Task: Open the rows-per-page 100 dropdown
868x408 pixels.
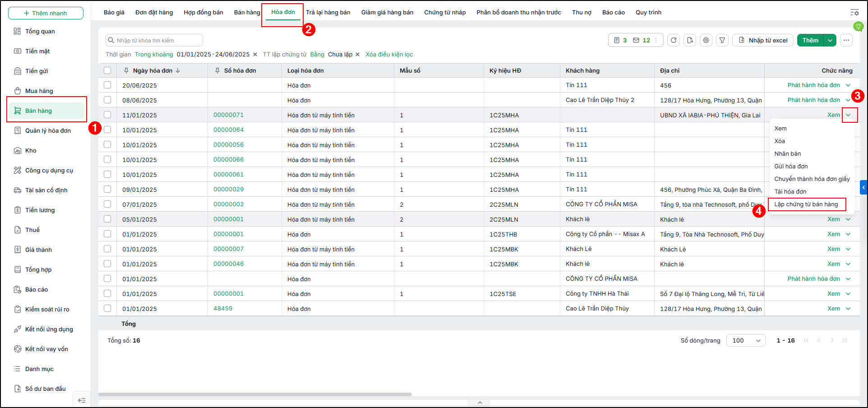Action: [x=746, y=340]
